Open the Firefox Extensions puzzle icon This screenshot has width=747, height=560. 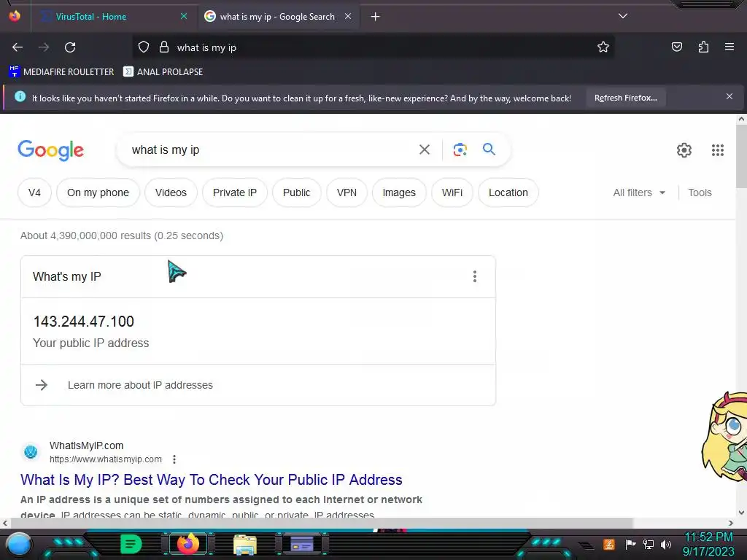coord(703,47)
